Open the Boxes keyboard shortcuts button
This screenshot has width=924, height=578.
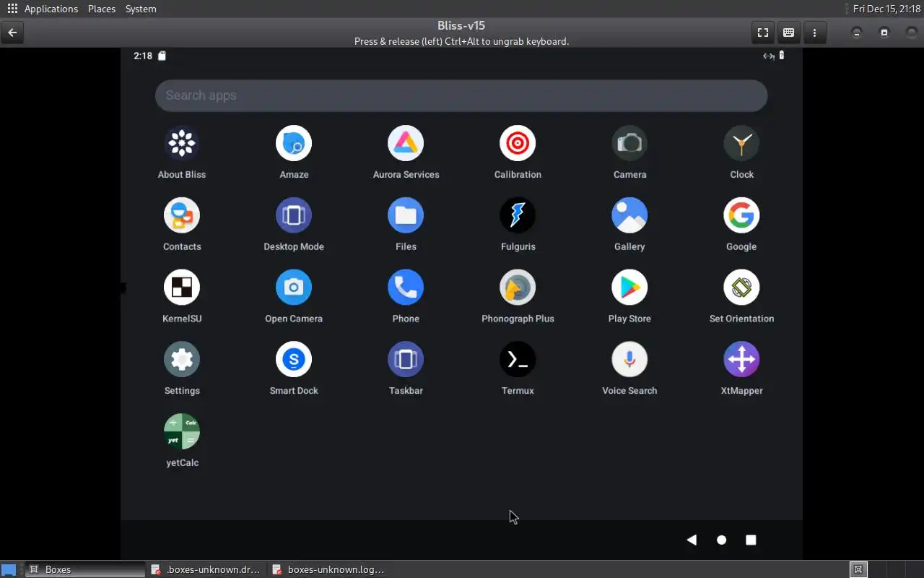pos(788,33)
